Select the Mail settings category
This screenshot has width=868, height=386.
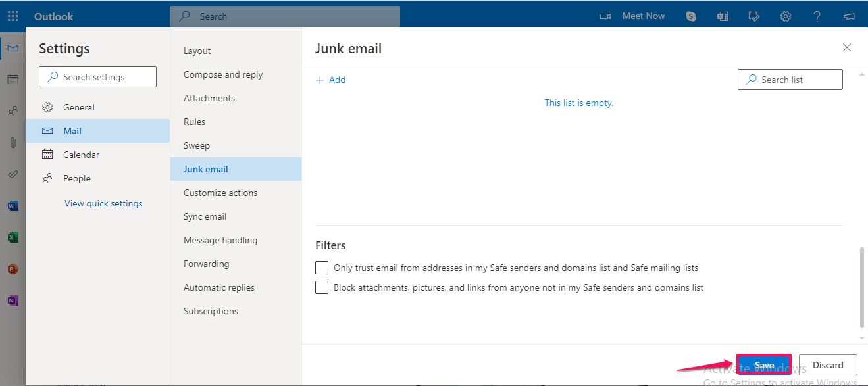pos(72,130)
